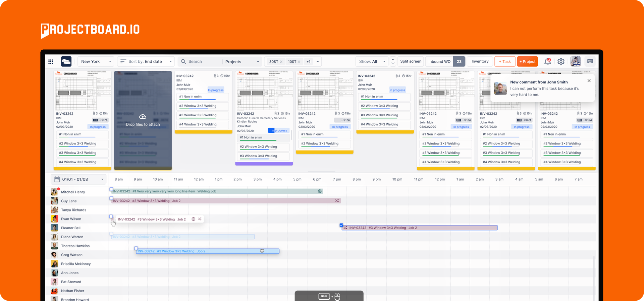Select the 6 pm timeline marker
The height and width of the screenshot is (301, 644).
tap(317, 179)
